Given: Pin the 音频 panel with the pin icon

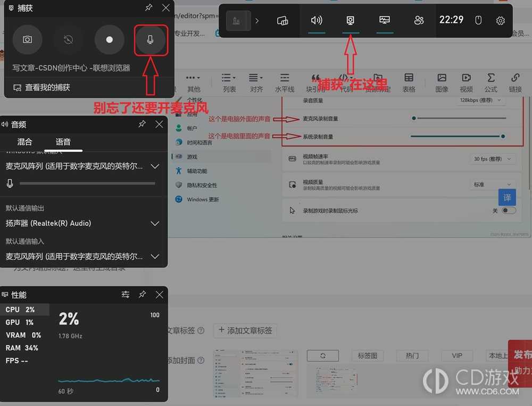Looking at the screenshot, I should click(x=142, y=124).
